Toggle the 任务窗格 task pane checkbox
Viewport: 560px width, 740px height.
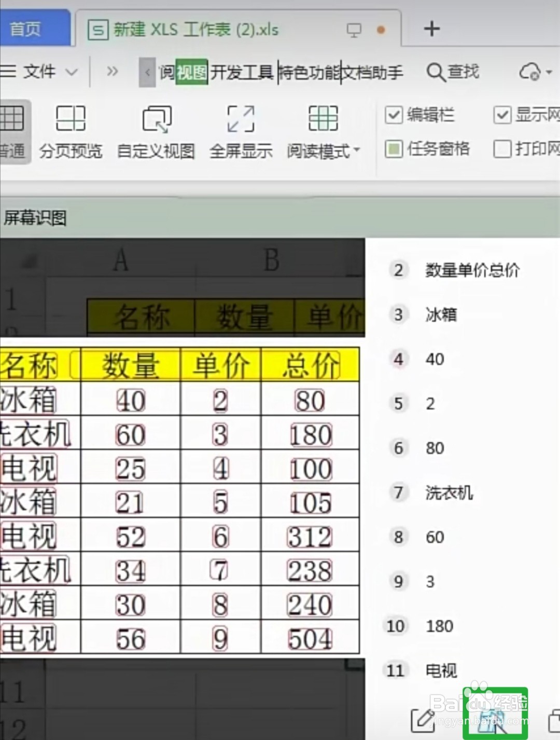(x=394, y=150)
